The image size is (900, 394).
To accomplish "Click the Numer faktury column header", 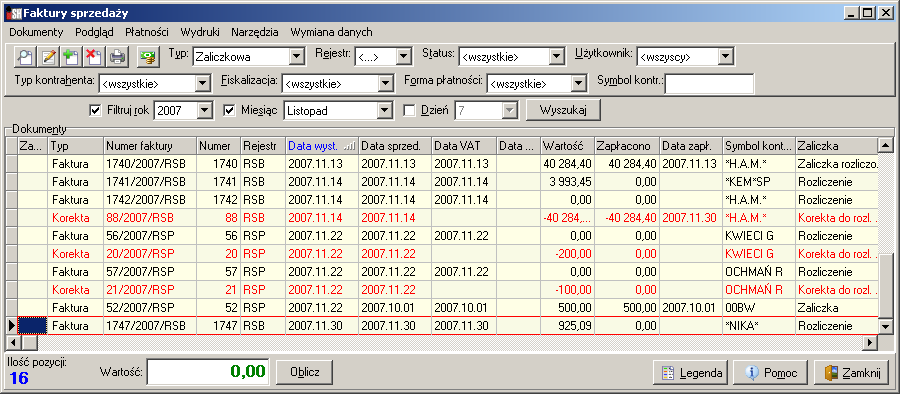I will pos(150,146).
